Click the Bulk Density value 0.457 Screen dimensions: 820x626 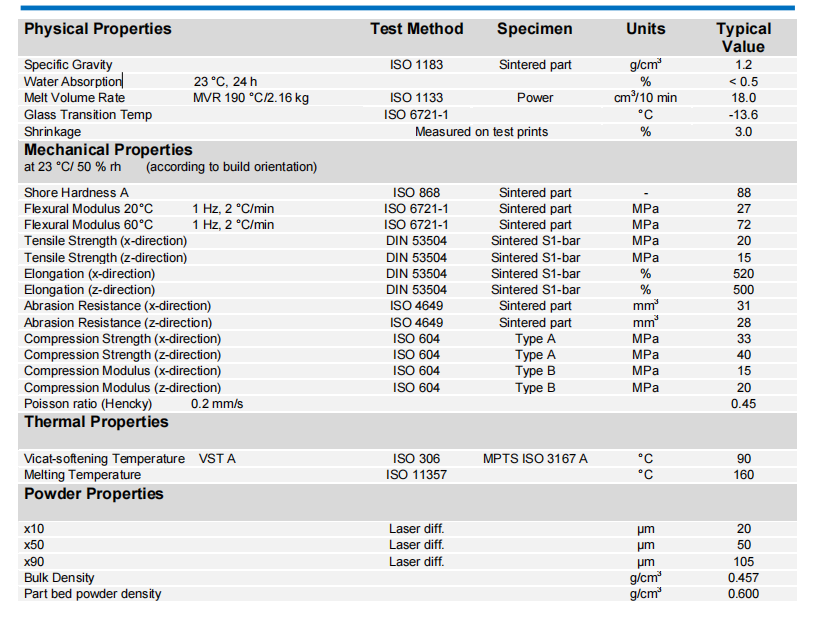pyautogui.click(x=743, y=578)
